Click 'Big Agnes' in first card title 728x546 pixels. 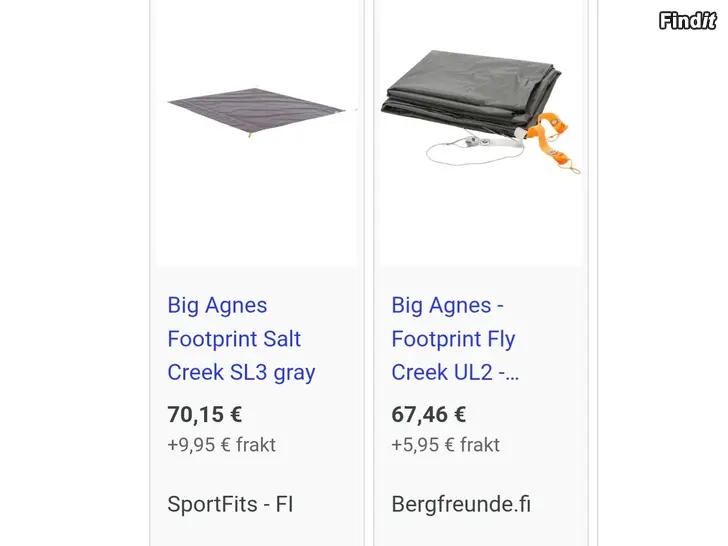tap(217, 306)
